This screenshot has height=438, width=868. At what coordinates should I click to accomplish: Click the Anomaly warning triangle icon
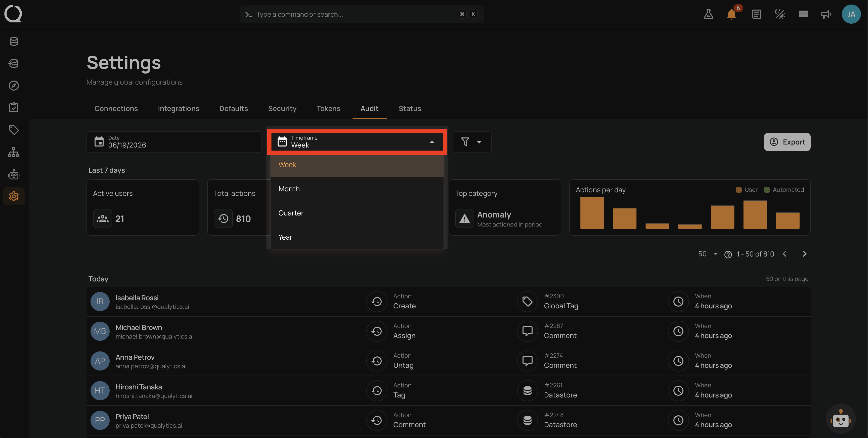464,219
